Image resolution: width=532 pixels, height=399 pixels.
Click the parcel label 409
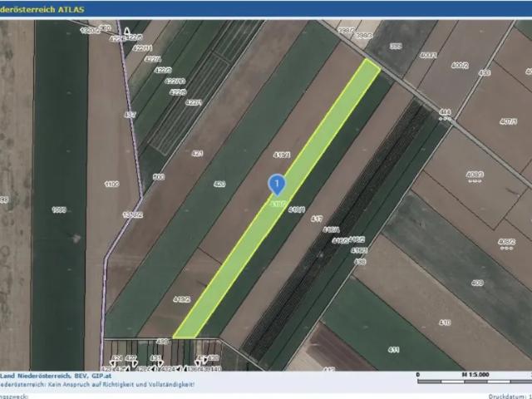[x=477, y=283]
